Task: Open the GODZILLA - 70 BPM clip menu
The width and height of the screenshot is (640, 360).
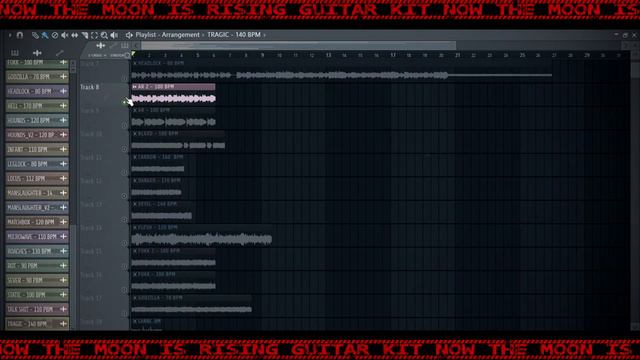Action: click(x=135, y=298)
